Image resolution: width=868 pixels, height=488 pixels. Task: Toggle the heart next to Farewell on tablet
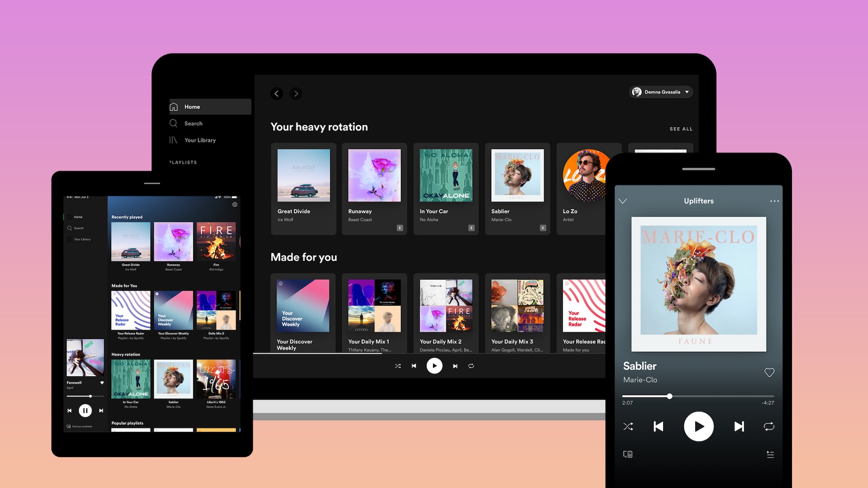[x=102, y=383]
